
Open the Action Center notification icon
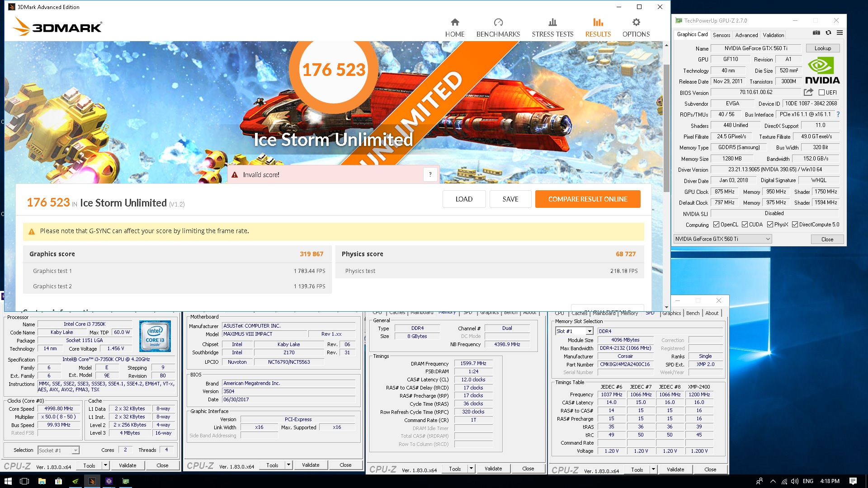(853, 481)
